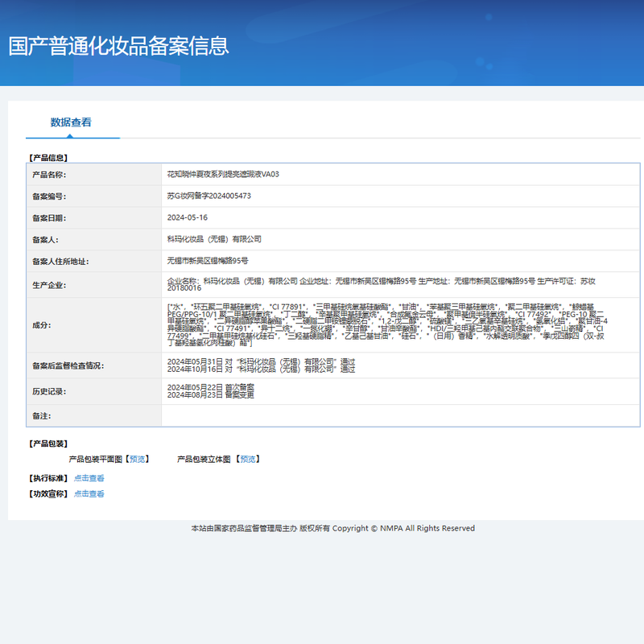Click the 2024年05月31日 inspection record line
The image size is (644, 644).
(x=260, y=362)
